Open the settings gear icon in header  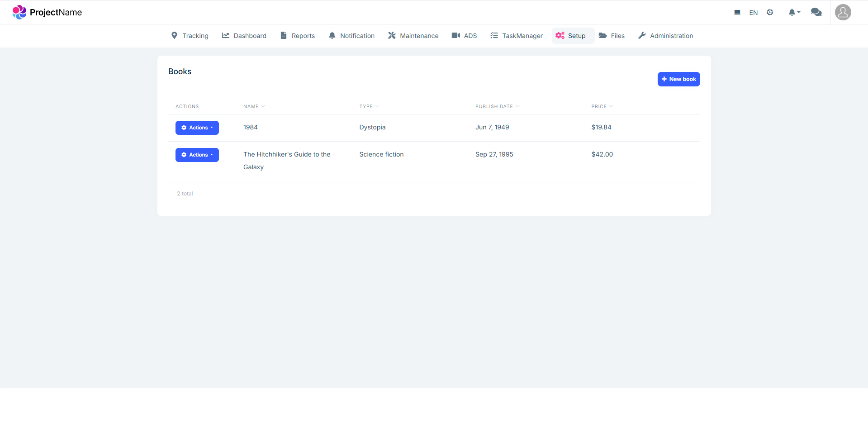[770, 12]
